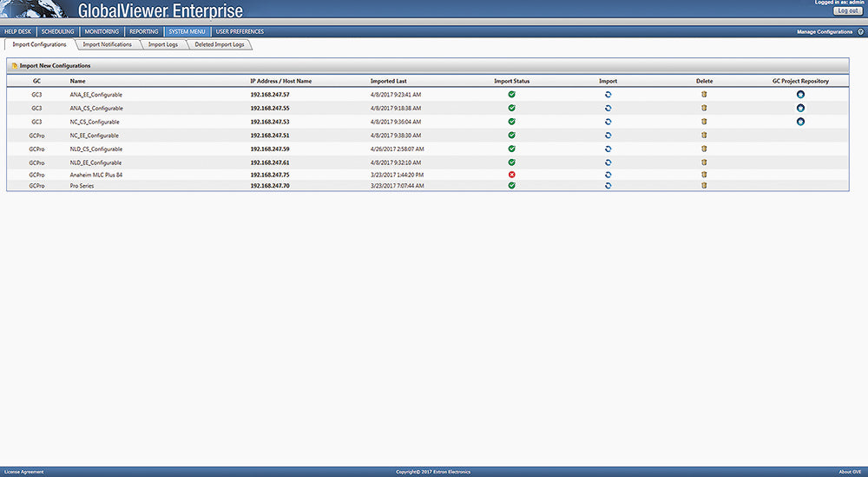Switch to Import Logs tab

pos(163,44)
